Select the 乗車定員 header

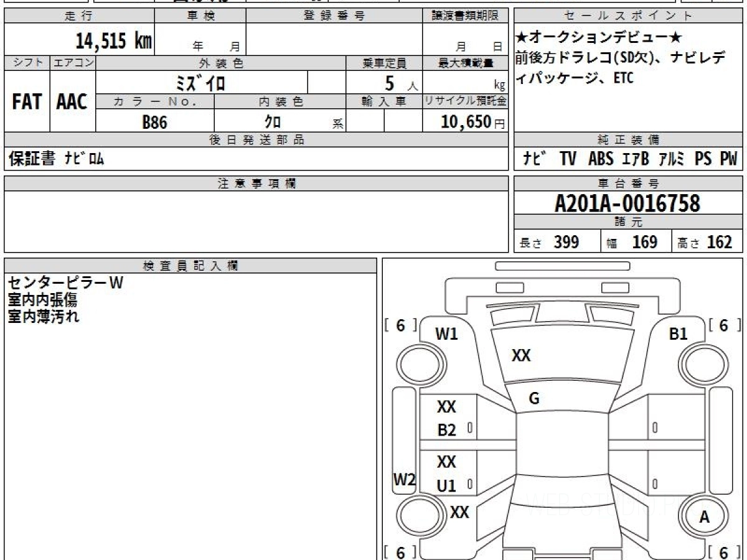[384, 63]
